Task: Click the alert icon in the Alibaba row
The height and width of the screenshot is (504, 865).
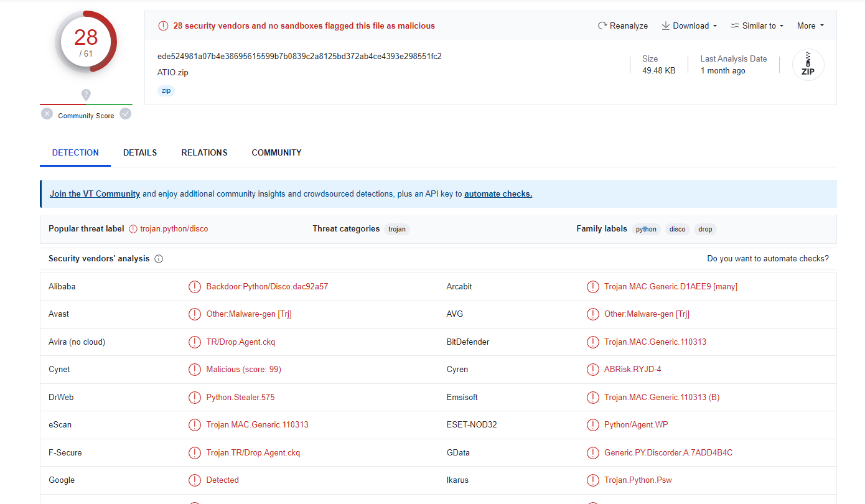Action: (x=195, y=287)
